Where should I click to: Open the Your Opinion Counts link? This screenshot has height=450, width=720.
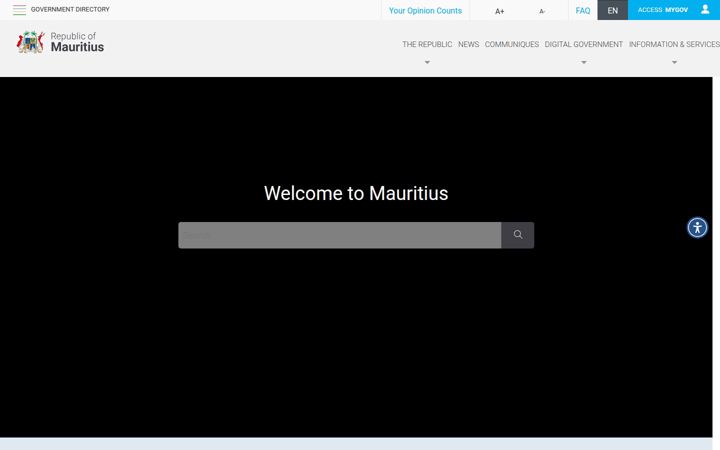click(x=425, y=11)
